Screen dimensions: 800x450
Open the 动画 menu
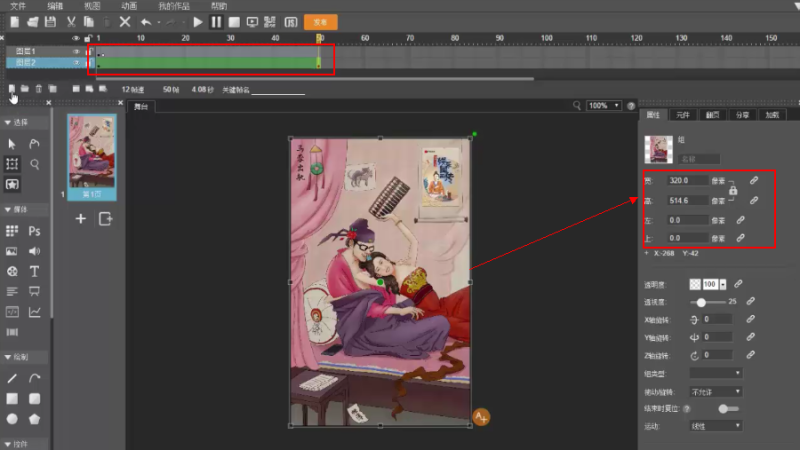(x=129, y=6)
